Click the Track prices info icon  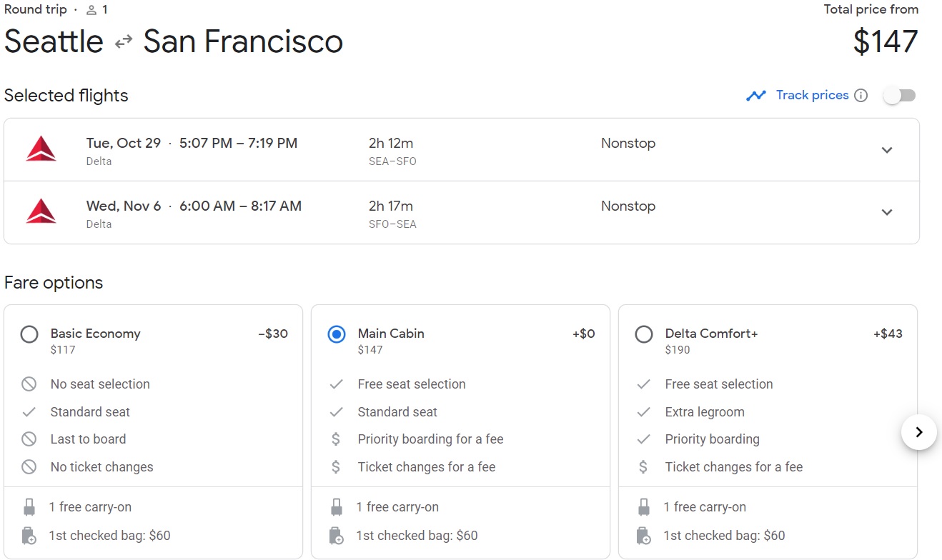(x=861, y=96)
